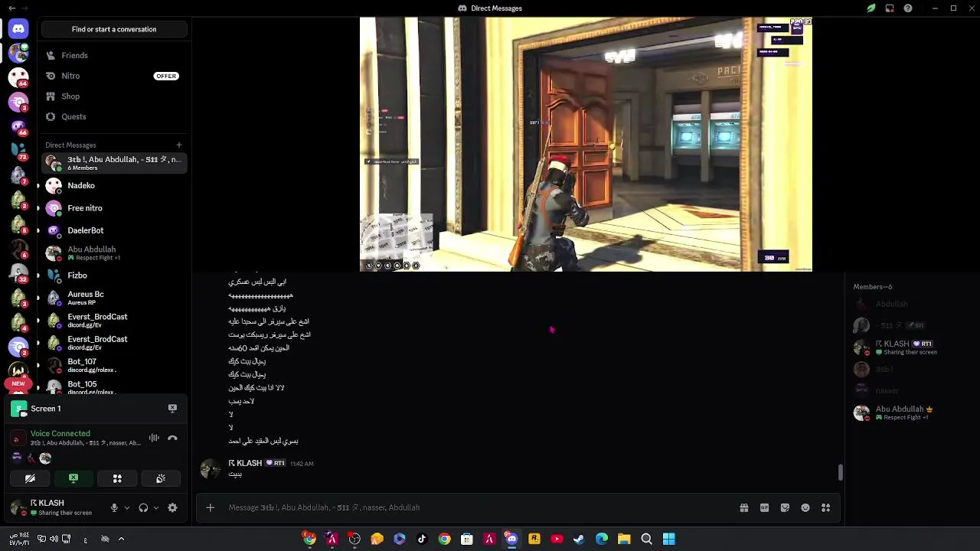Open activities launcher button
This screenshot has height=551, width=980.
pos(117,478)
